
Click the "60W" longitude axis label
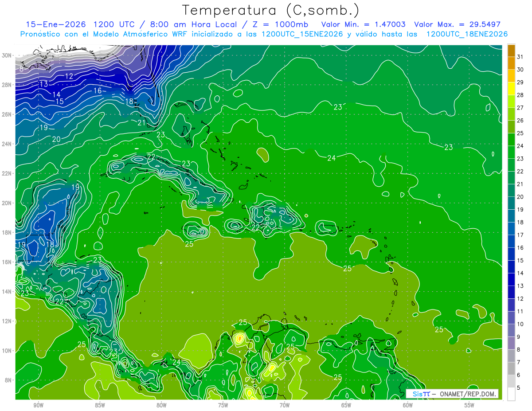[x=408, y=405]
